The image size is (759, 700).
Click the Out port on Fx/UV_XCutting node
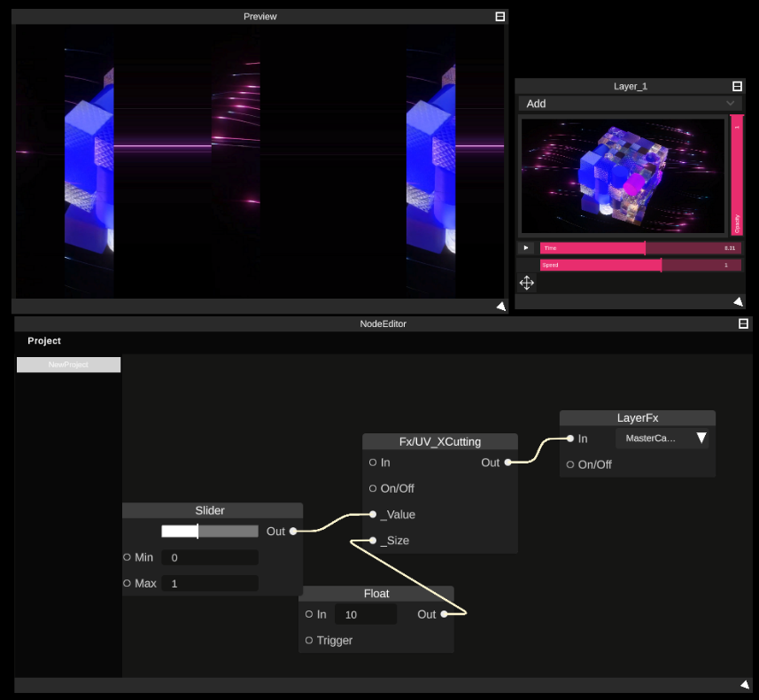pos(506,462)
